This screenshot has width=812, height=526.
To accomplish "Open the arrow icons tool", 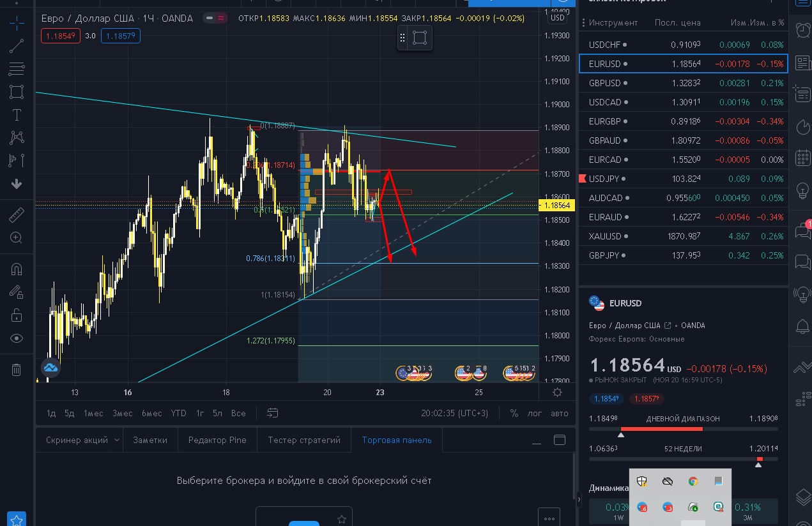I will point(17,184).
